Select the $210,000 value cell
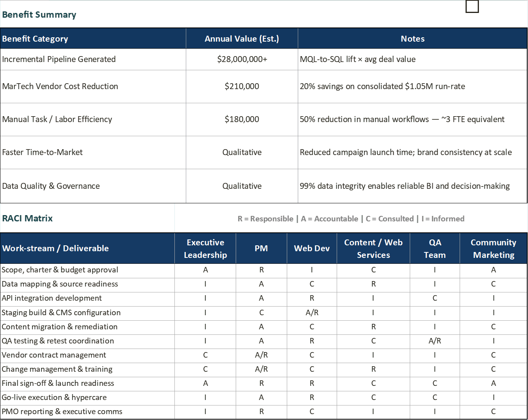 tap(242, 86)
